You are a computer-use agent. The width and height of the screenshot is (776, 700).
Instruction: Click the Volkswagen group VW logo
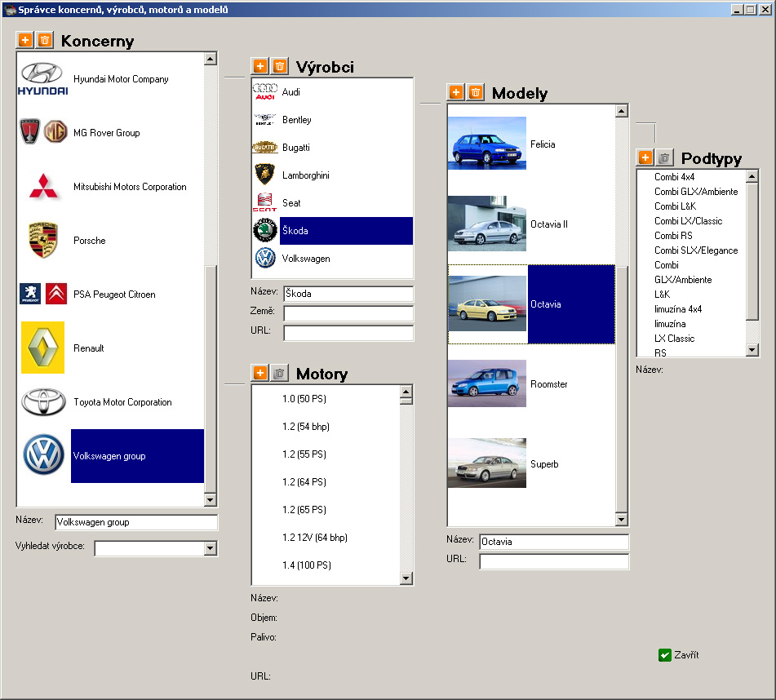[43, 454]
